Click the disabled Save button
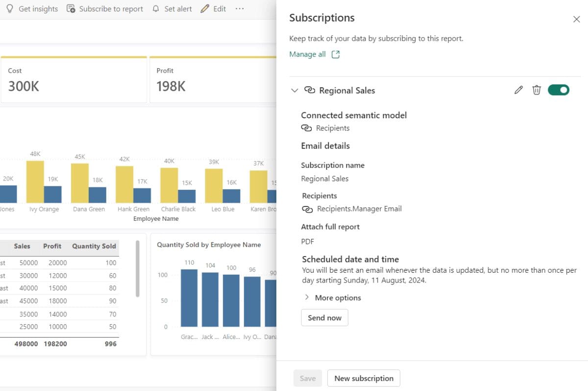The image size is (588, 391). pos(307,378)
